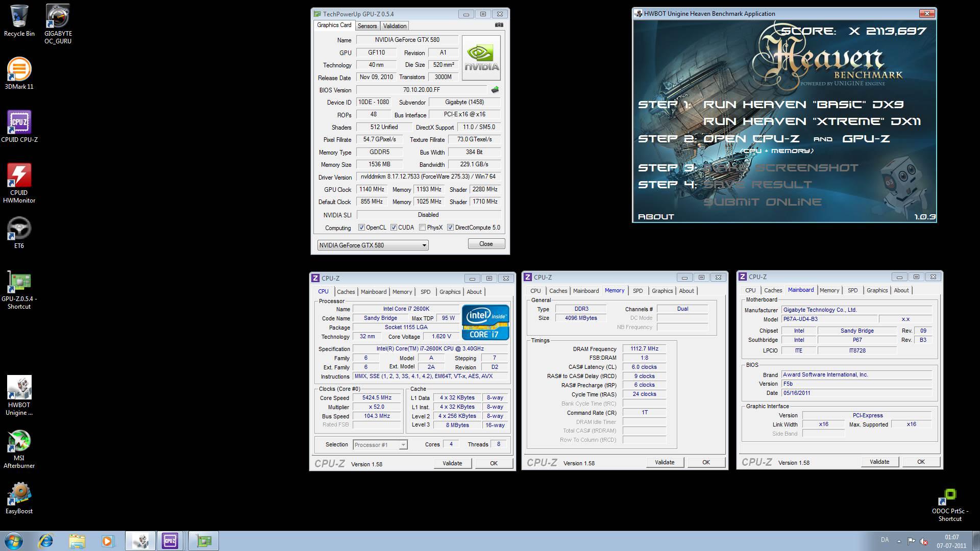Open GPU-Z.0.5.4 Shortcut on desktop
Screen dimensions: 980x551
click(19, 290)
